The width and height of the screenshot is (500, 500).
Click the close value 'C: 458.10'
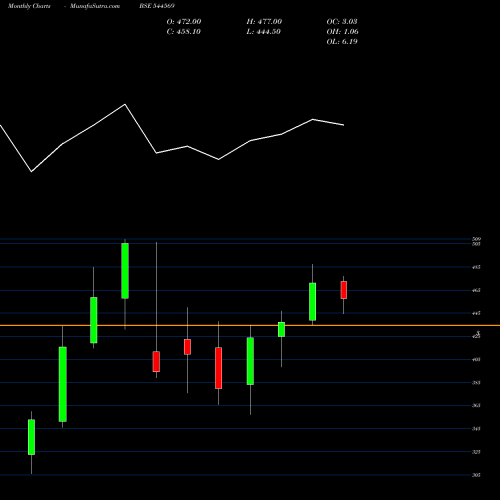pyautogui.click(x=184, y=31)
